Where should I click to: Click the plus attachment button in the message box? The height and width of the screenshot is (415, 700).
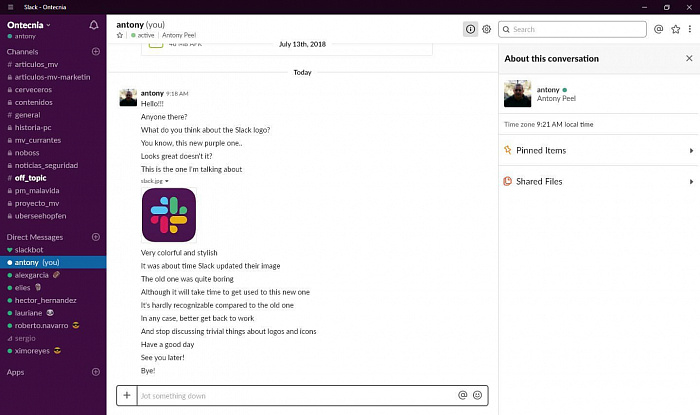127,395
